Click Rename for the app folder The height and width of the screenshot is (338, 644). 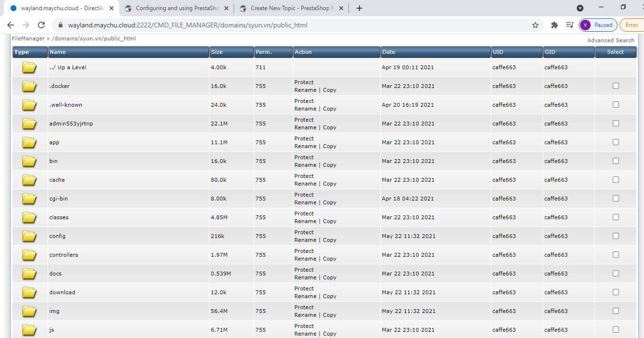tap(305, 146)
